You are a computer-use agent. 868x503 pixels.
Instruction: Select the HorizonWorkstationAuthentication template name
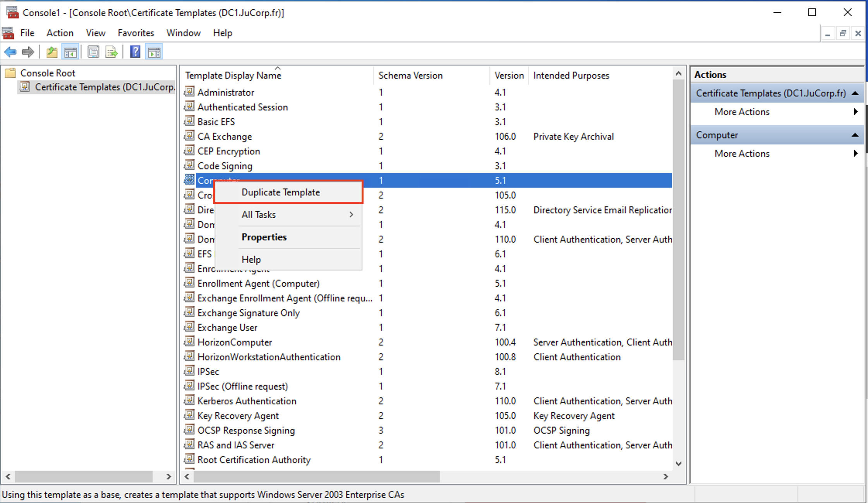(x=269, y=357)
